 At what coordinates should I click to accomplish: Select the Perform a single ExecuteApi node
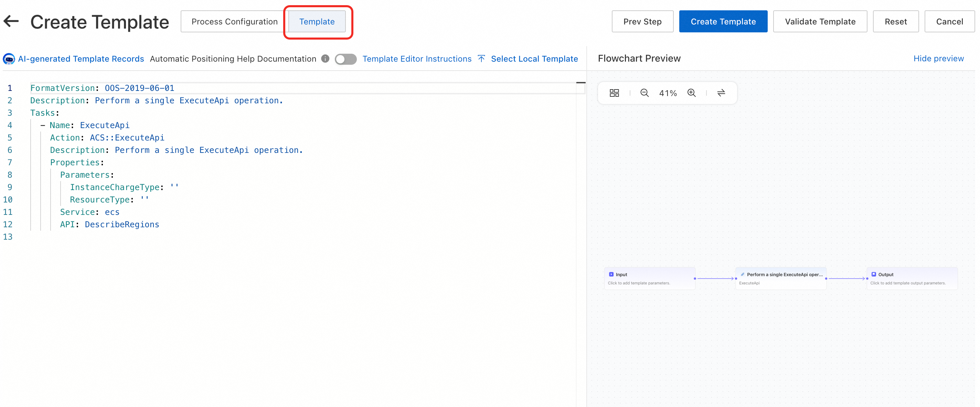pyautogui.click(x=781, y=278)
